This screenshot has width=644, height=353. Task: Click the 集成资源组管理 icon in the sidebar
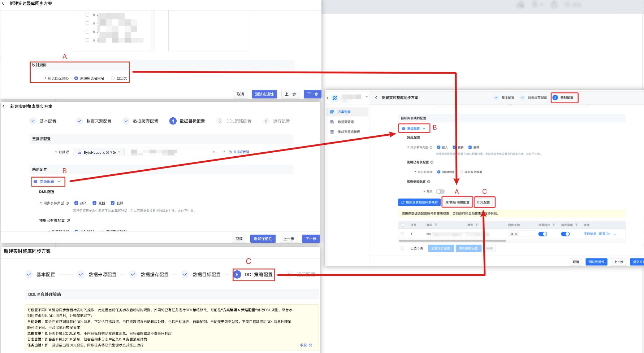pyautogui.click(x=332, y=132)
